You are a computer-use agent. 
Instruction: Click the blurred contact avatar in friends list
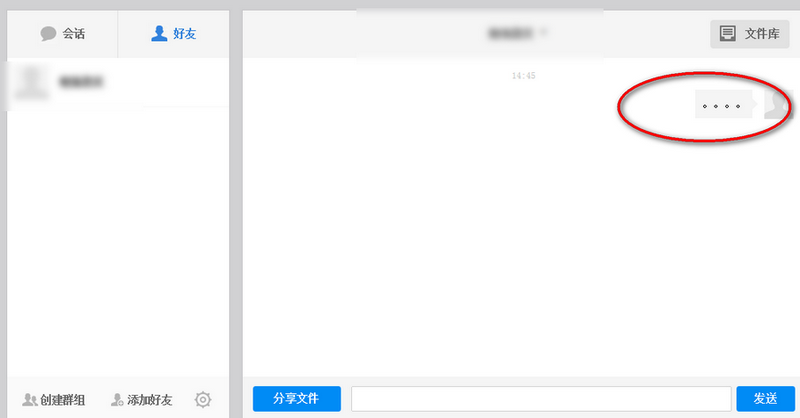pos(34,82)
